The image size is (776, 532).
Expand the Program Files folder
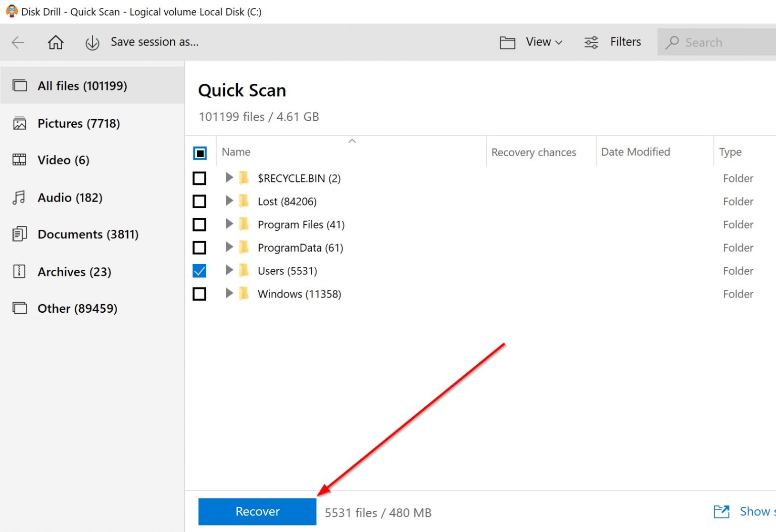(x=229, y=224)
